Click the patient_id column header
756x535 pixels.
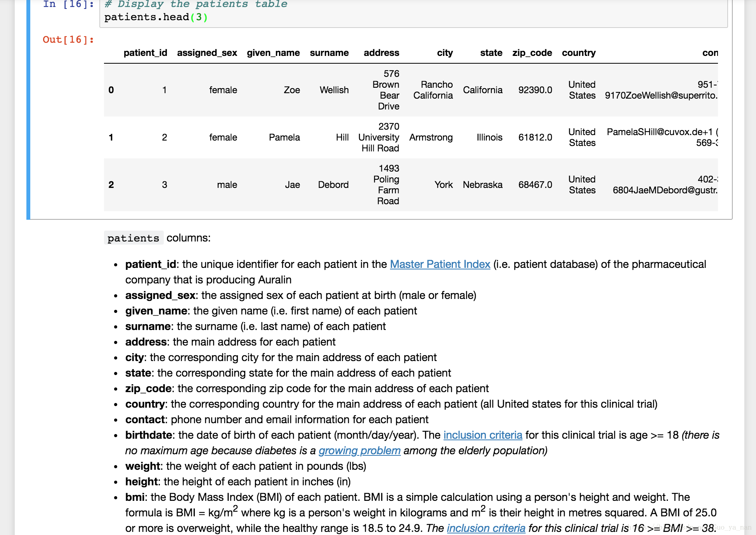pos(145,53)
